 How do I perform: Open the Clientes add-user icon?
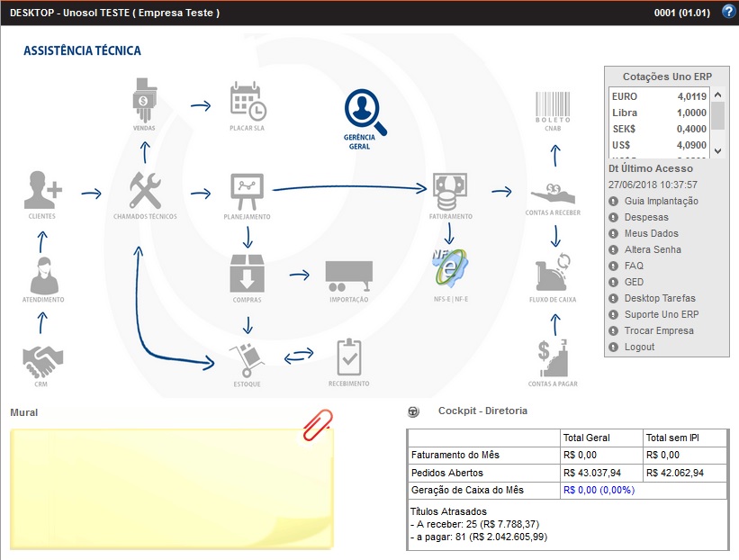point(43,189)
